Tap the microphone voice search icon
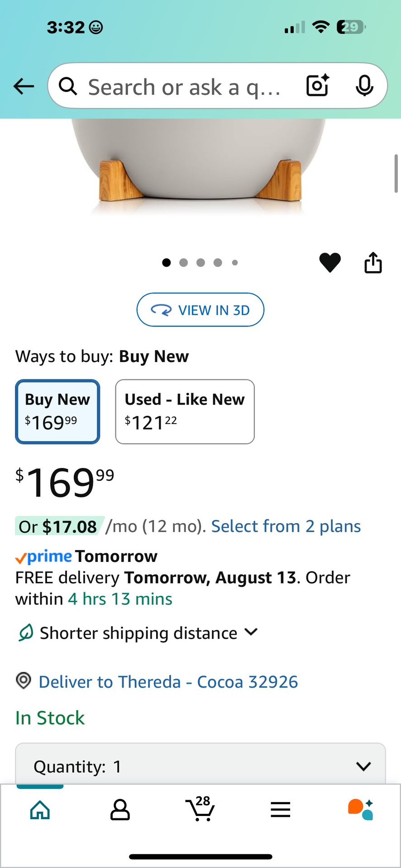 point(364,85)
